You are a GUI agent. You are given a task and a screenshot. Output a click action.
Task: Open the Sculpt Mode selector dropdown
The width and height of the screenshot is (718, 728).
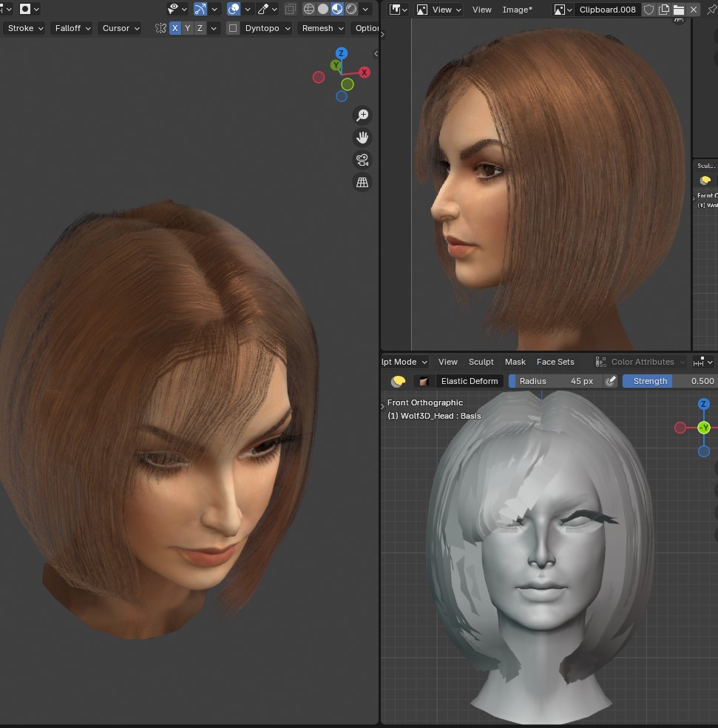tap(404, 362)
